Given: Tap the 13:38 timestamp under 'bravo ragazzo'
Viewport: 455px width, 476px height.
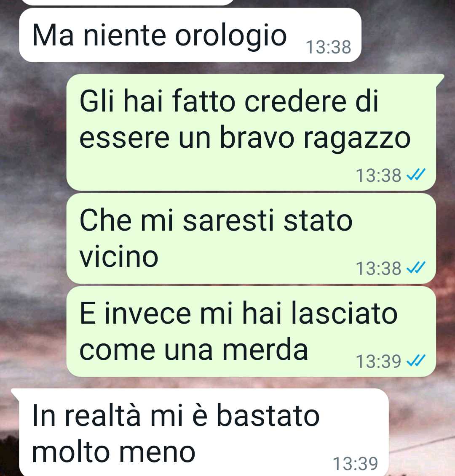Looking at the screenshot, I should coord(379,176).
